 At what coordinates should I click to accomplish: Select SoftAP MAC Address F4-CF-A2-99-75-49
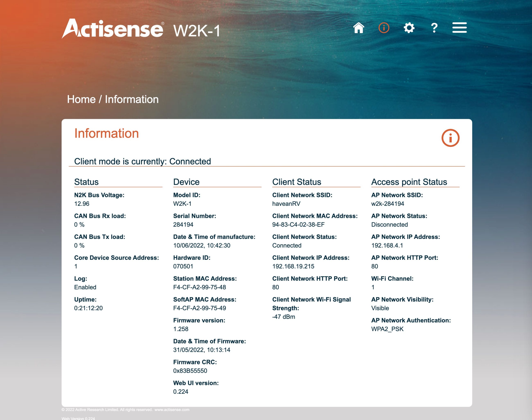click(x=199, y=308)
